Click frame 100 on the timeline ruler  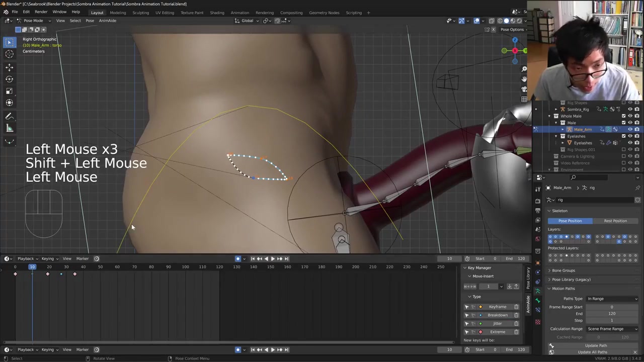[x=185, y=267]
